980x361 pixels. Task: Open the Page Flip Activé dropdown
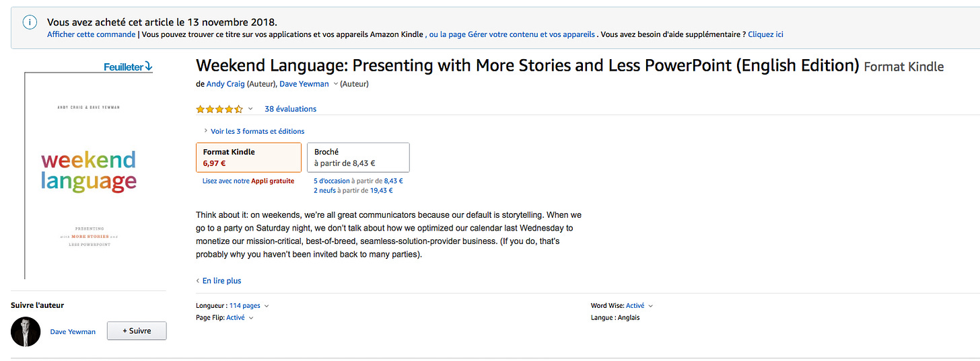pyautogui.click(x=240, y=317)
